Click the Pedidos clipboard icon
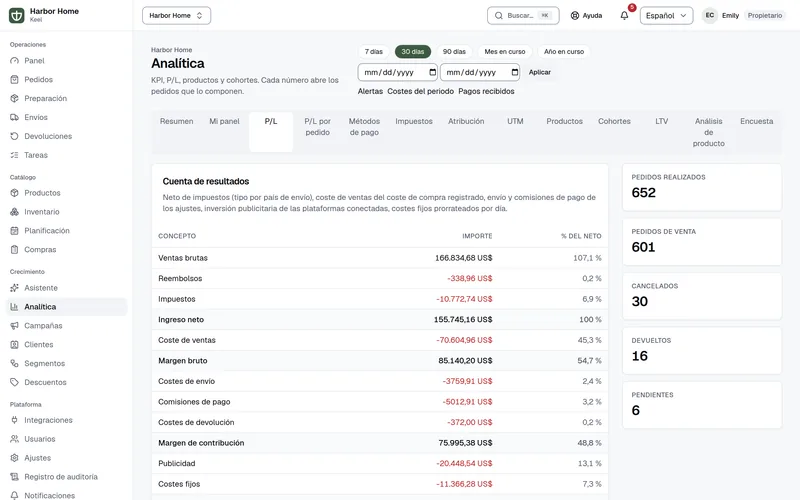This screenshot has height=500, width=800. [x=14, y=80]
